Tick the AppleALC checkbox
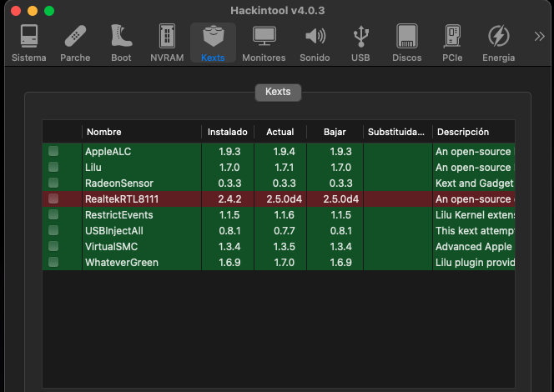This screenshot has width=554, height=392. coord(53,151)
